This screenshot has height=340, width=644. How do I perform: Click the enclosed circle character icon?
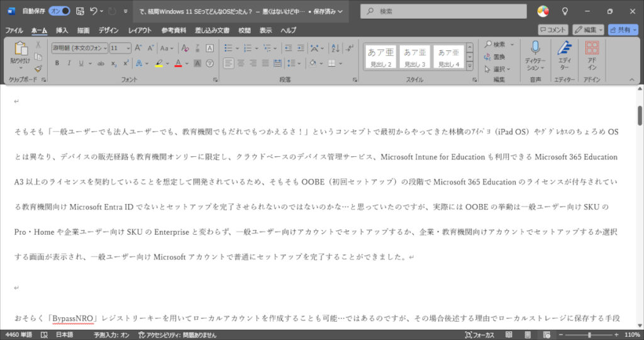click(x=209, y=64)
